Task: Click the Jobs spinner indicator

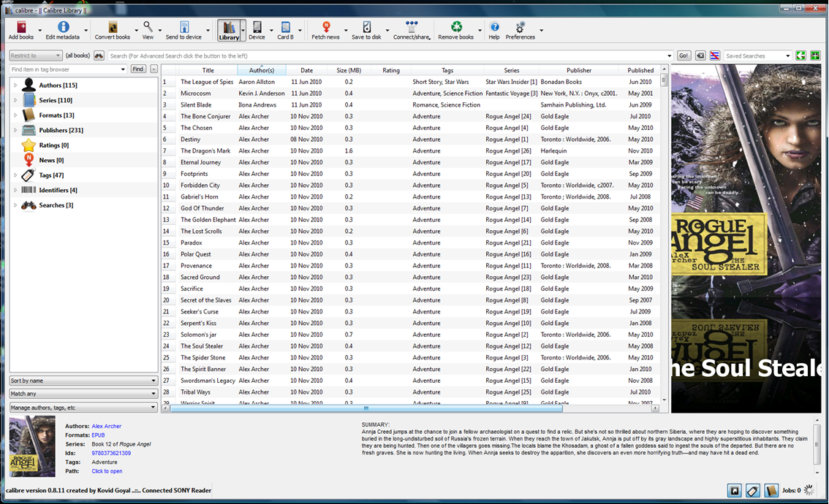Action: coord(809,490)
